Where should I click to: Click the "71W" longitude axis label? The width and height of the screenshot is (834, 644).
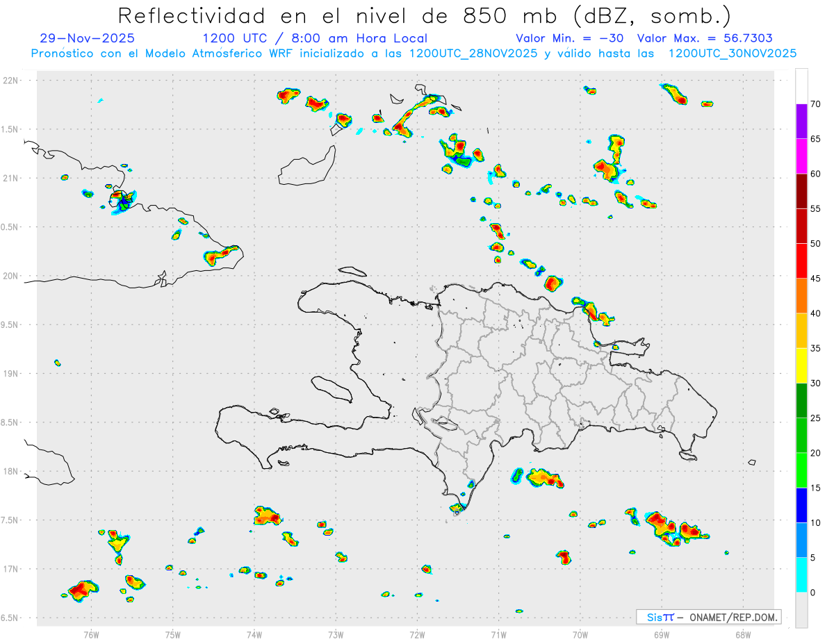point(498,634)
